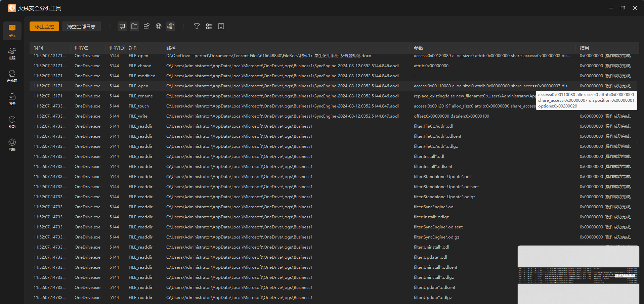Image resolution: width=644 pixels, height=304 pixels.
Task: Click parameter filter:Standalone_Update*.odl
Action: (442, 177)
